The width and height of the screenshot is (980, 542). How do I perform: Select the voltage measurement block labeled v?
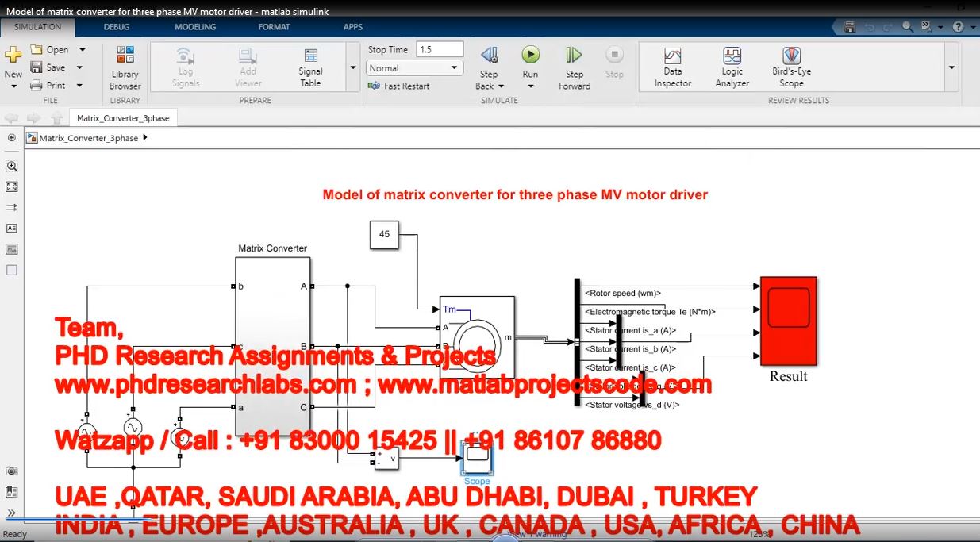point(386,458)
